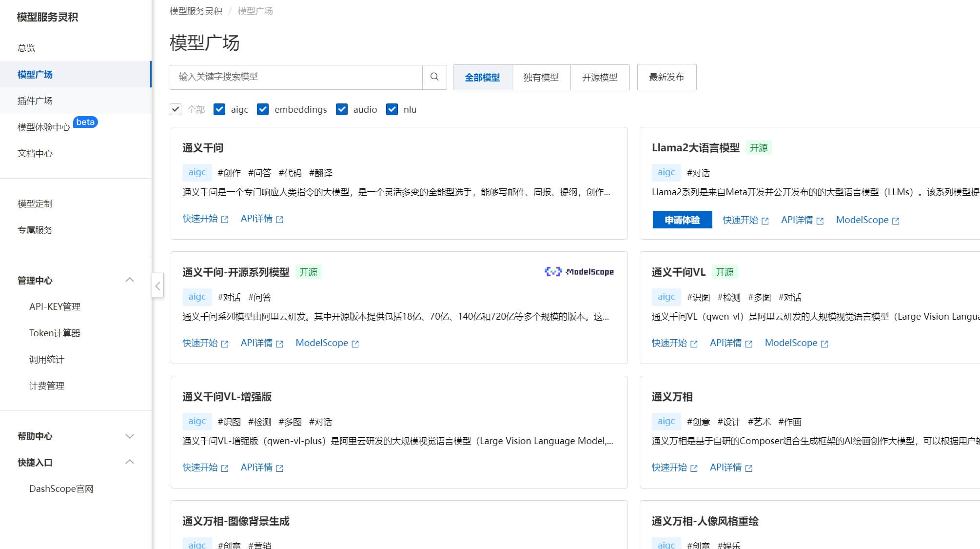Expand the 帮助中心 section
Viewport: 980px width, 549px height.
(x=129, y=436)
